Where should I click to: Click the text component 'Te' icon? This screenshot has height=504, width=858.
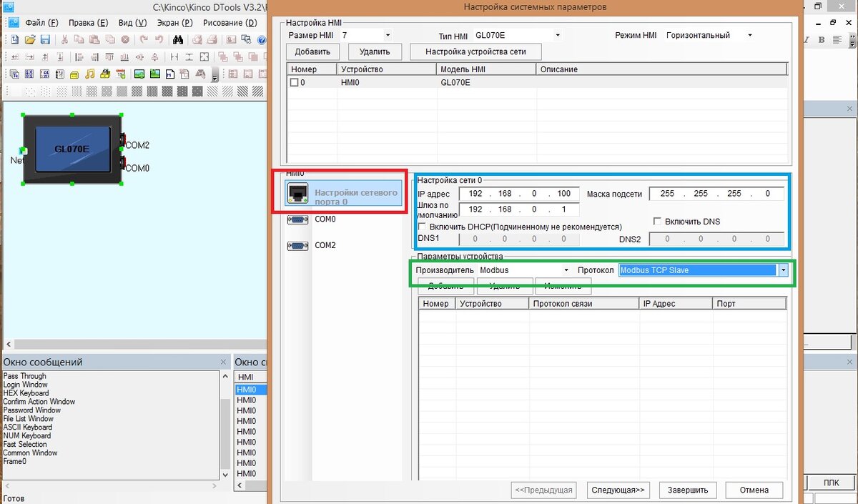(15, 74)
